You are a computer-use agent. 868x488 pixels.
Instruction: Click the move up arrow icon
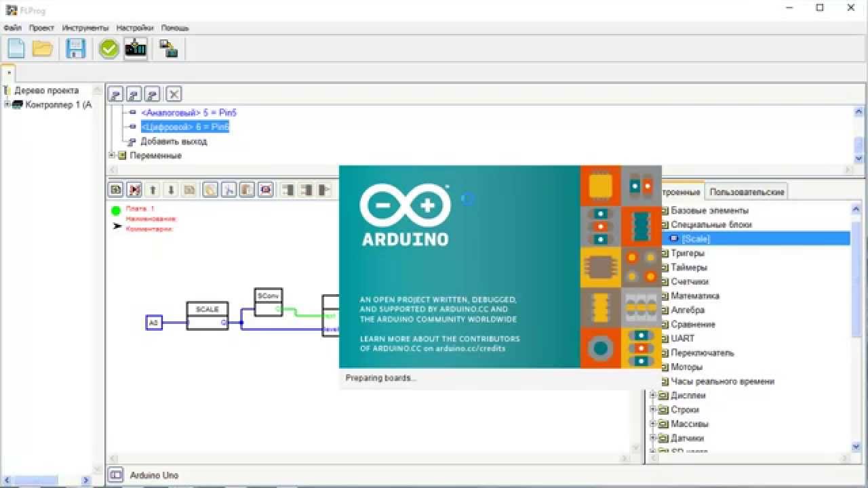153,190
